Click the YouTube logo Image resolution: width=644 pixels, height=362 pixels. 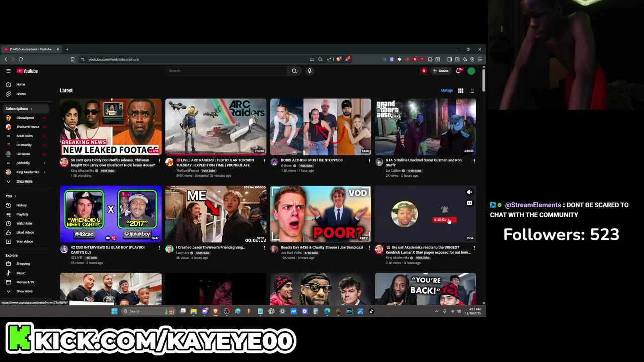pyautogui.click(x=27, y=71)
